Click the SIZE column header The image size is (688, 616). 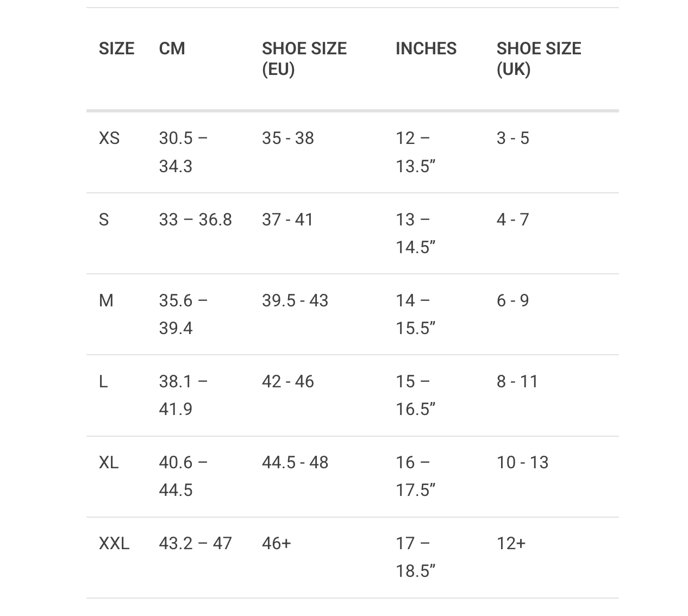[x=116, y=48]
